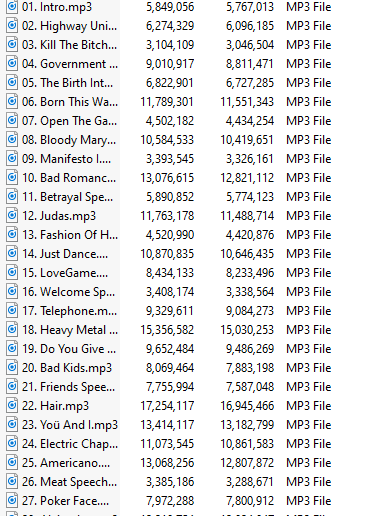Click the icon beside 11. Betrayal Spe...

click(x=12, y=196)
